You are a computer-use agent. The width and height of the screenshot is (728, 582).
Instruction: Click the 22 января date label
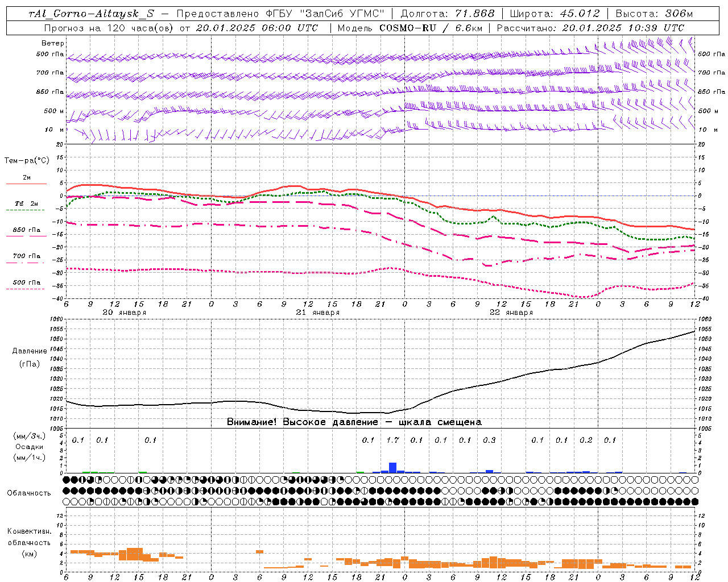click(511, 313)
